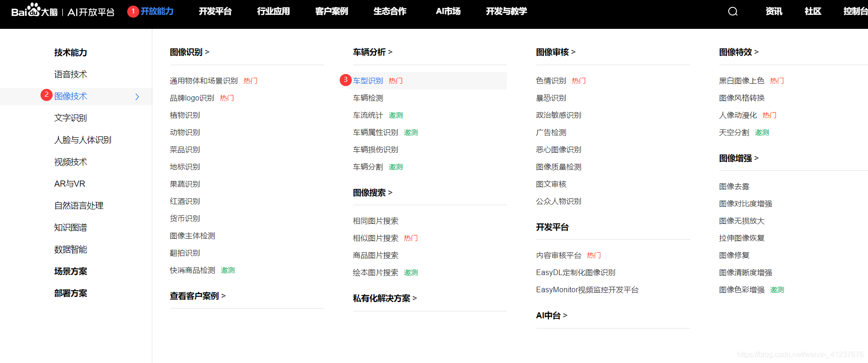Click 黑白图像上色 link
This screenshot has width=868, height=363.
point(742,81)
